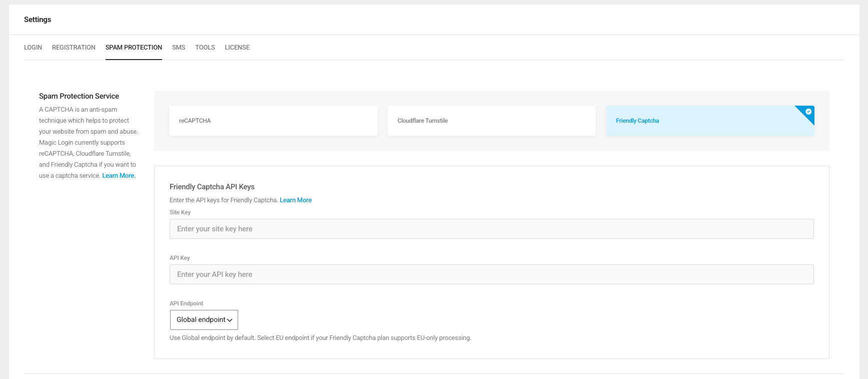Open Learn More link for Friendly Captcha API keys

(296, 200)
